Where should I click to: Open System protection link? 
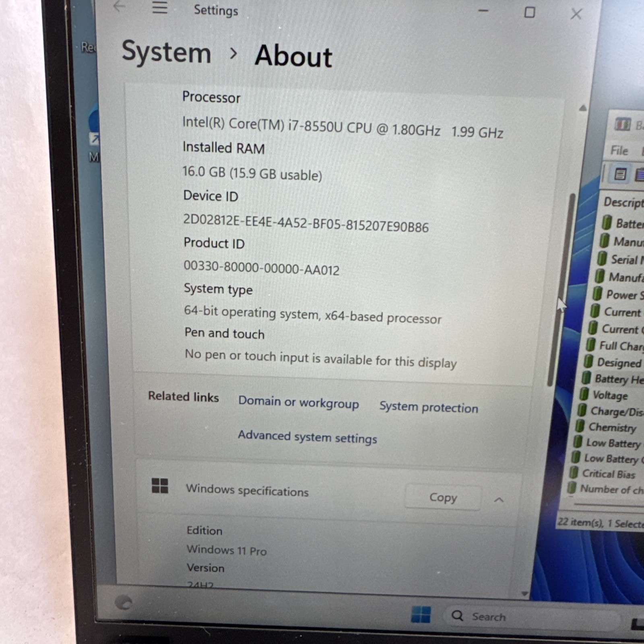click(429, 407)
